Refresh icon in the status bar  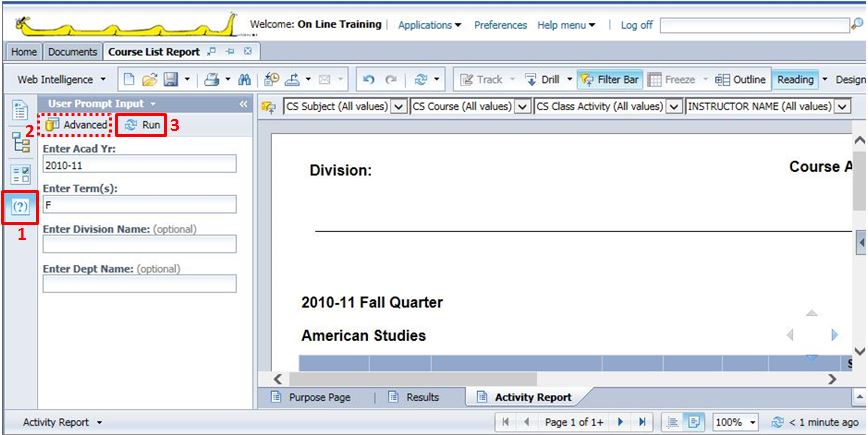(777, 422)
